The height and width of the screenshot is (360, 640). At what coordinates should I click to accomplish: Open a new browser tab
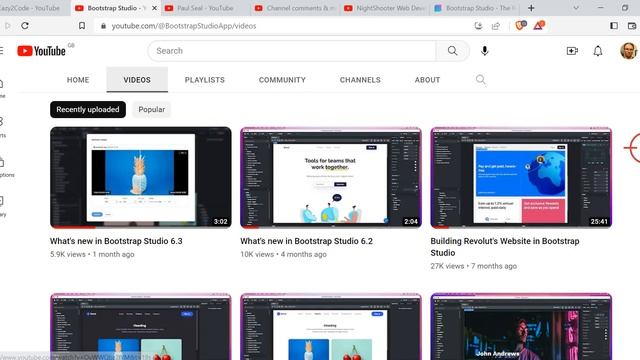(531, 8)
